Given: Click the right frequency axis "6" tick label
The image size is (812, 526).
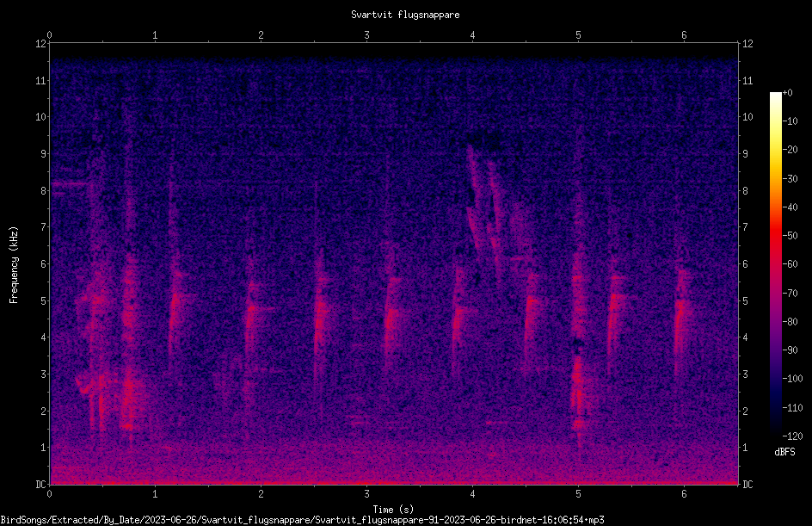Looking at the screenshot, I should point(745,264).
